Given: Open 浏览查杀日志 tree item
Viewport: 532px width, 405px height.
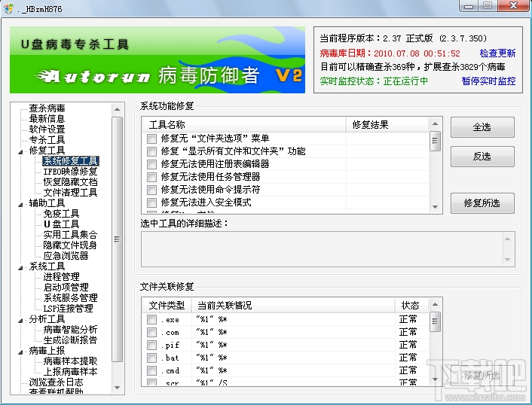Looking at the screenshot, I should point(56,382).
